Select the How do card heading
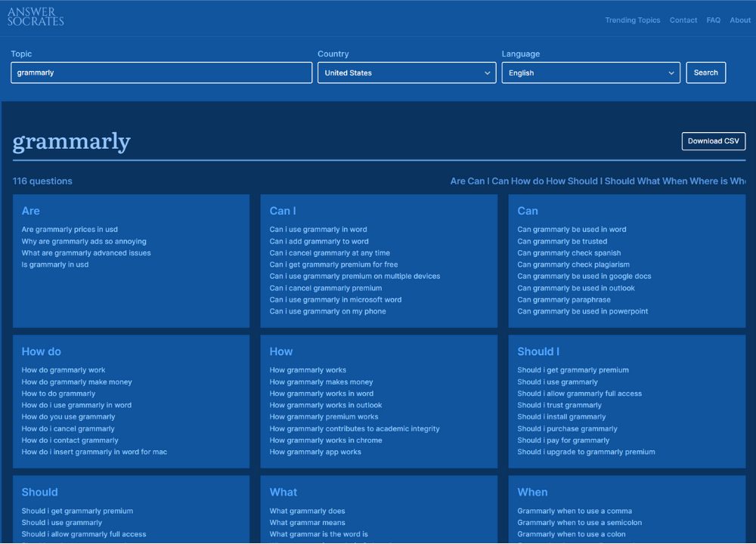 tap(41, 352)
